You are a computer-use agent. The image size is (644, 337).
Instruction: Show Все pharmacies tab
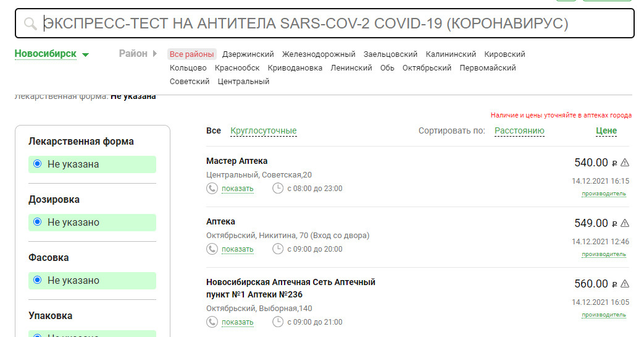pos(214,130)
